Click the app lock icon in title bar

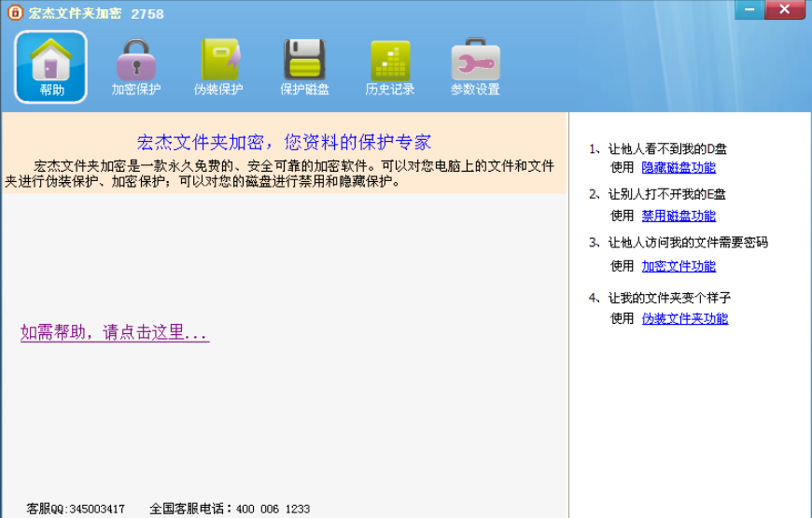pyautogui.click(x=14, y=13)
